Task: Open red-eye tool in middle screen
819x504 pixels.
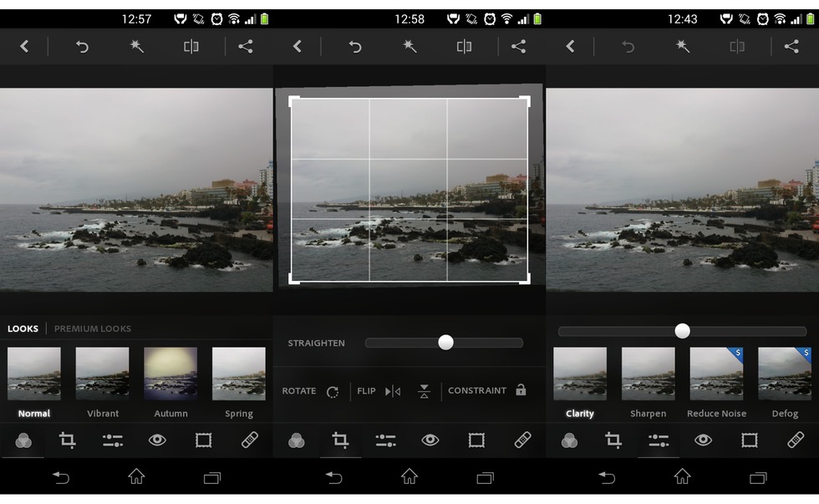Action: coord(430,440)
